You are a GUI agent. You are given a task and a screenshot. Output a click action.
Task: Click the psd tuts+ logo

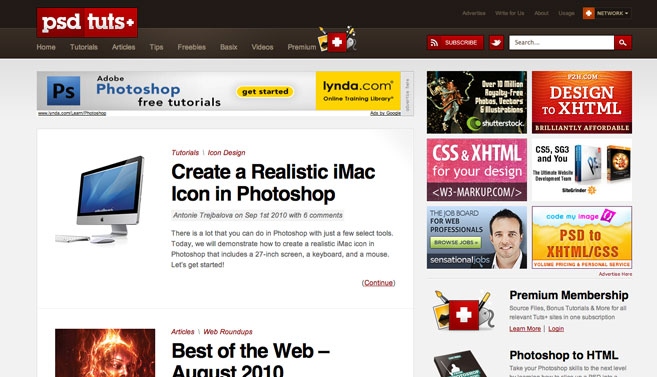pos(87,22)
